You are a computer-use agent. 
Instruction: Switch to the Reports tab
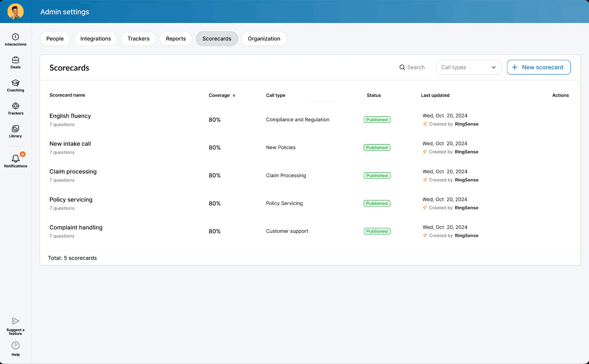pos(176,39)
